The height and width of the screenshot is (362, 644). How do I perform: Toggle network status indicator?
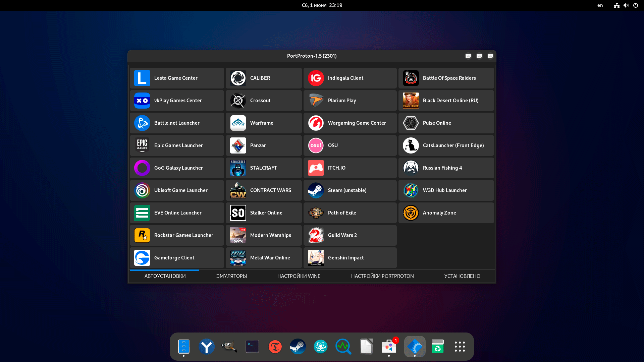click(x=616, y=5)
